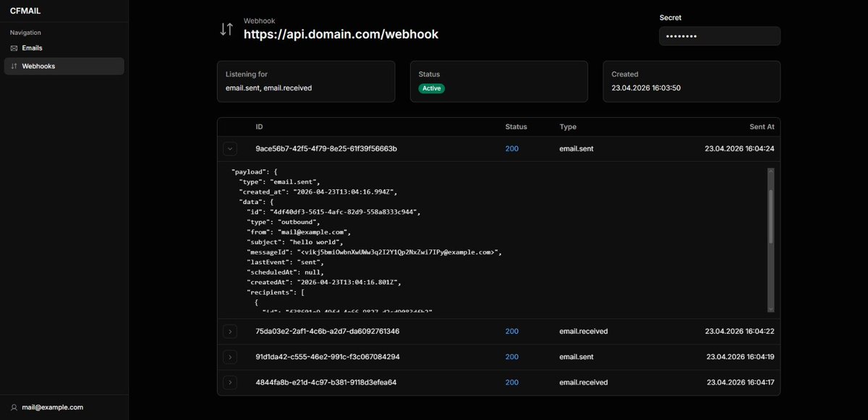Click ID 9ace56b7-42f5-4f79-8e25-61f39f56663b
868x420 pixels.
[326, 149]
